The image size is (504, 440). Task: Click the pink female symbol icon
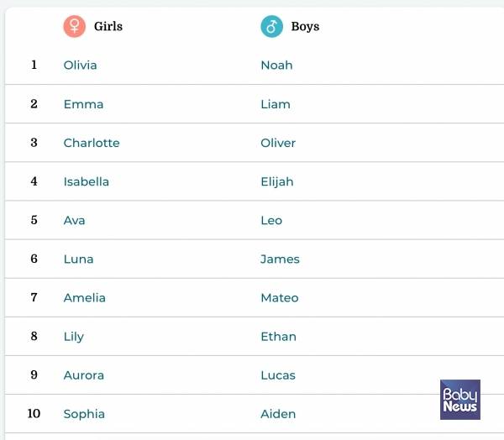point(75,26)
